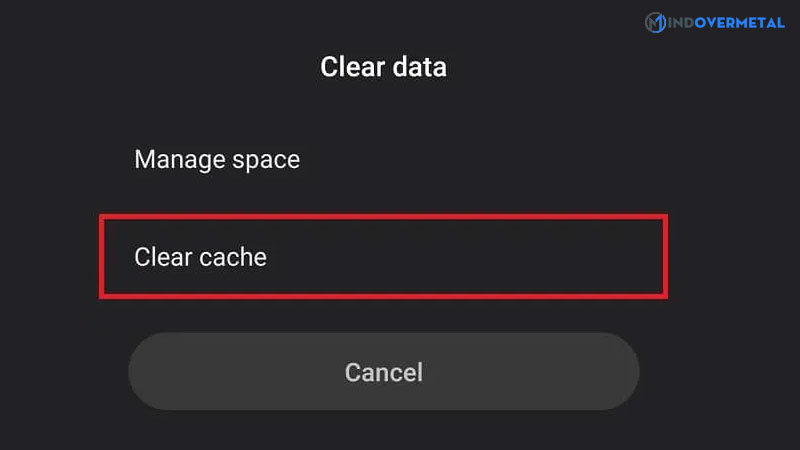Click the Clear cache text label
Viewport: 800px width, 450px height.
pyautogui.click(x=200, y=257)
